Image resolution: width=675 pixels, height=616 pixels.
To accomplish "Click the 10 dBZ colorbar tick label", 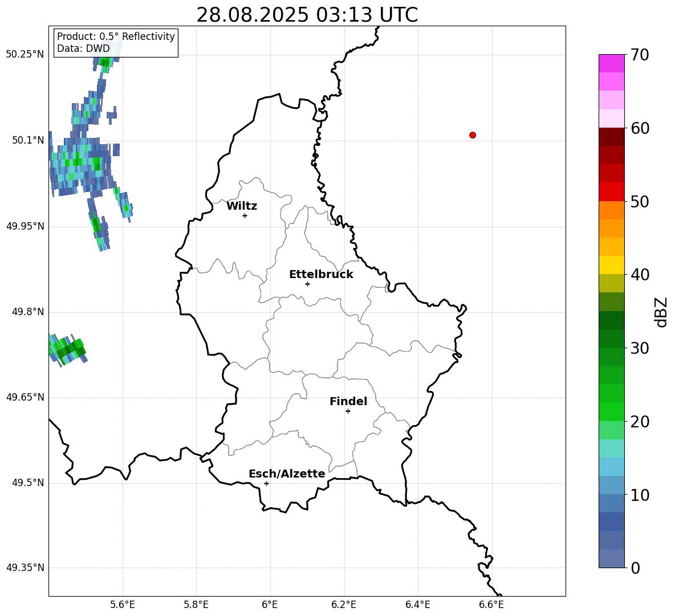I will [640, 495].
